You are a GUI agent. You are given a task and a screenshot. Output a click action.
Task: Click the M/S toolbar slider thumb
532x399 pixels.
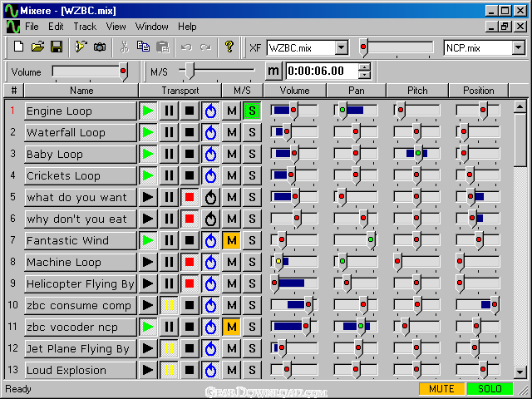(x=190, y=71)
